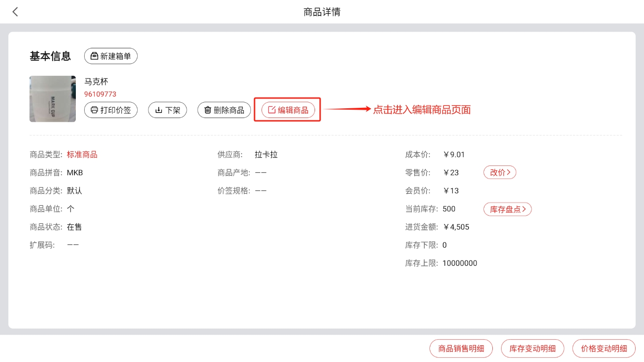Click the red product code 96109773
This screenshot has height=362, width=644.
pyautogui.click(x=100, y=94)
